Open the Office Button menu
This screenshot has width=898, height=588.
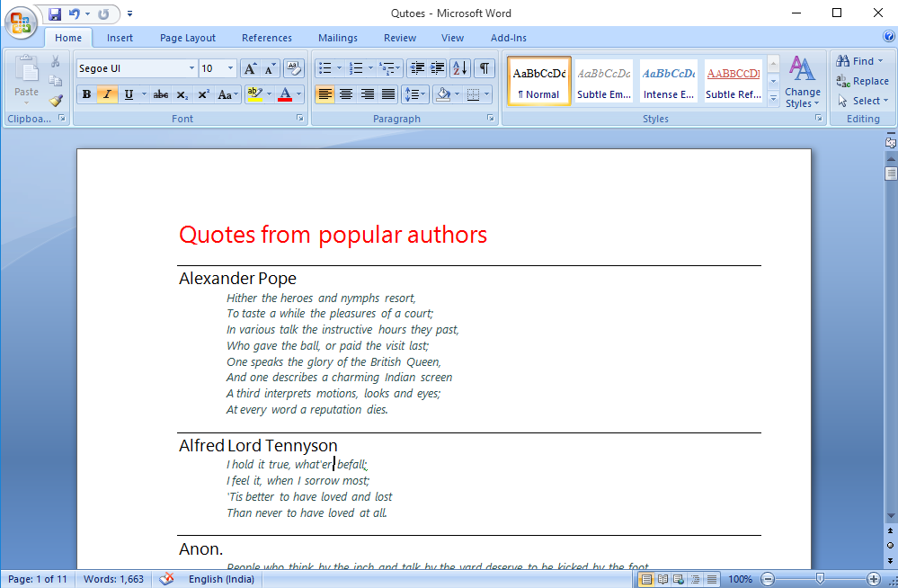click(22, 22)
